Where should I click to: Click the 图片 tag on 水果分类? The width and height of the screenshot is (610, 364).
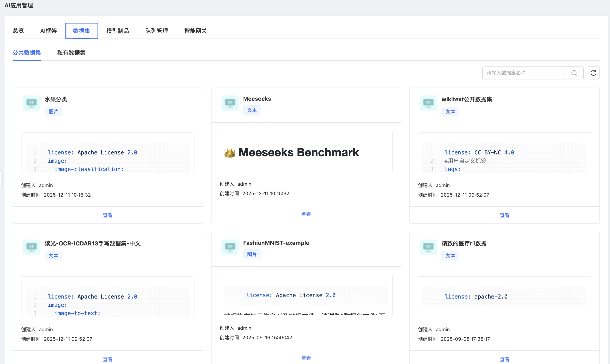[x=53, y=112]
